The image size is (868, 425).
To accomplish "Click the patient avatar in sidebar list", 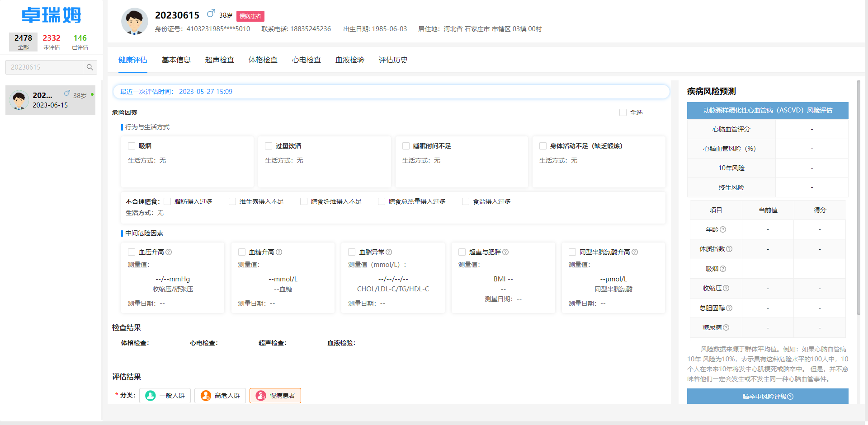I will [19, 100].
